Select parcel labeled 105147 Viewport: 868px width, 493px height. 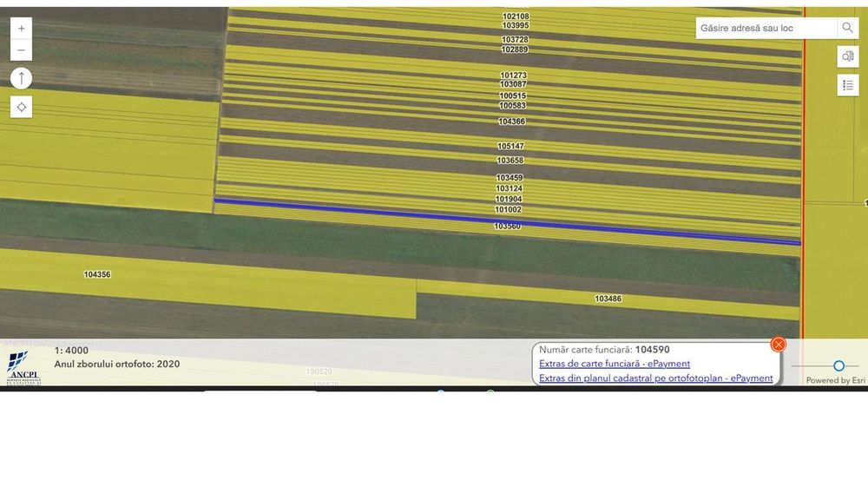point(510,147)
